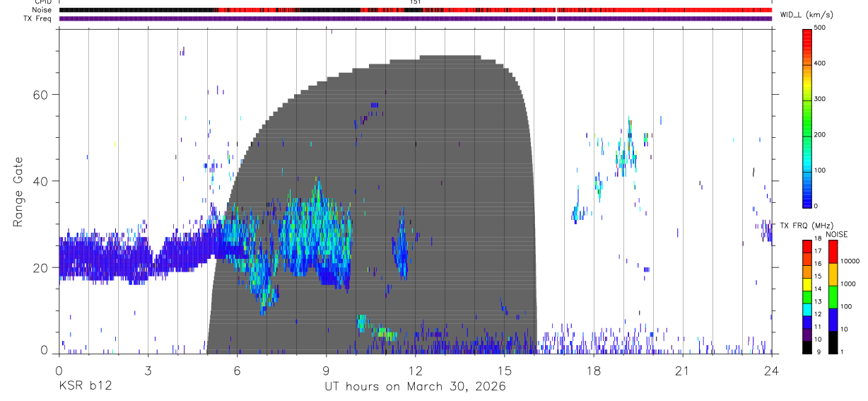868x401 pixels.
Task: Click the '500' tick on the width colorbar
Action: coord(821,28)
